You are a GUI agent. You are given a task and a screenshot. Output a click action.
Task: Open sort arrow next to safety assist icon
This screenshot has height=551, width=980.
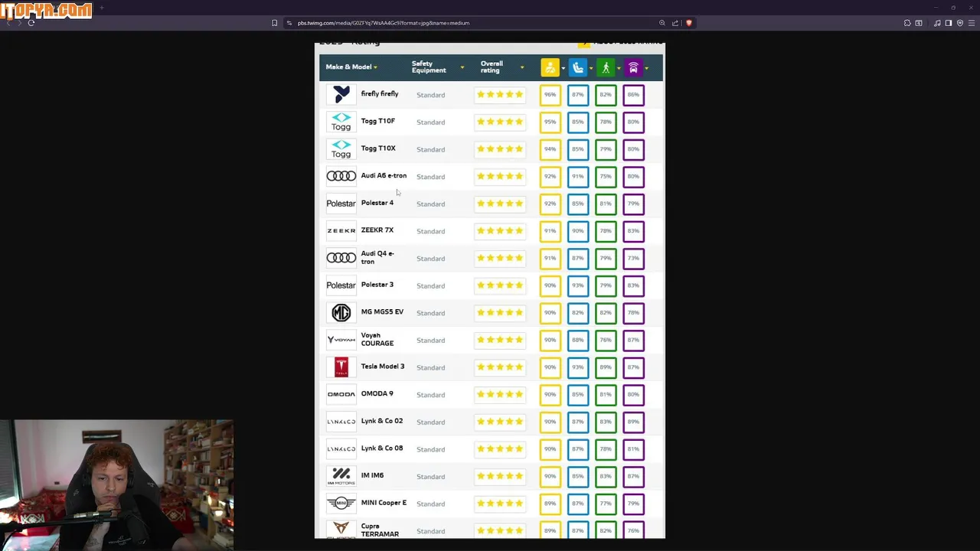647,69
